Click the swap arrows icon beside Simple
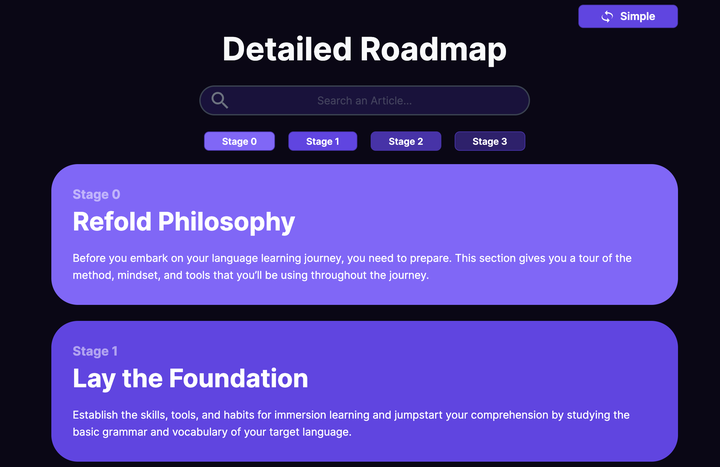Viewport: 720px width, 467px height. click(x=607, y=16)
